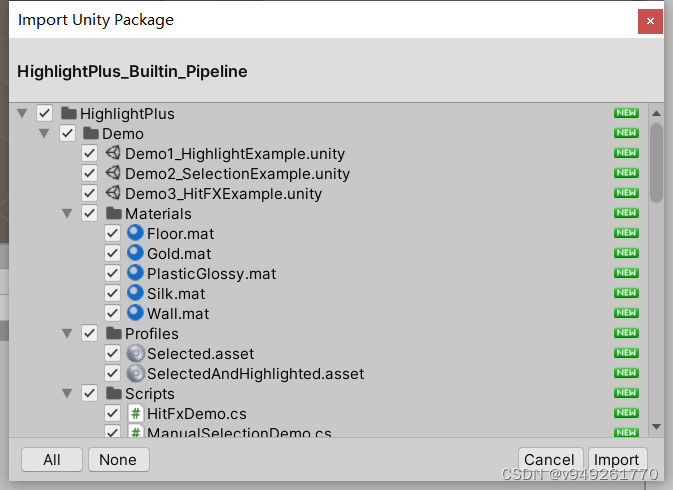Toggle the Floor.mat checkbox
Viewport: 673px width, 490px height.
pyautogui.click(x=112, y=233)
